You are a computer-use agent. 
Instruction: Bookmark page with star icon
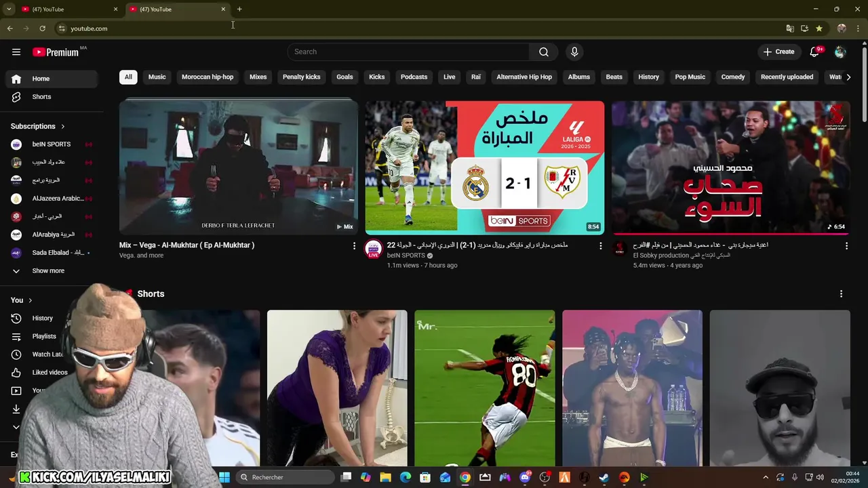819,28
